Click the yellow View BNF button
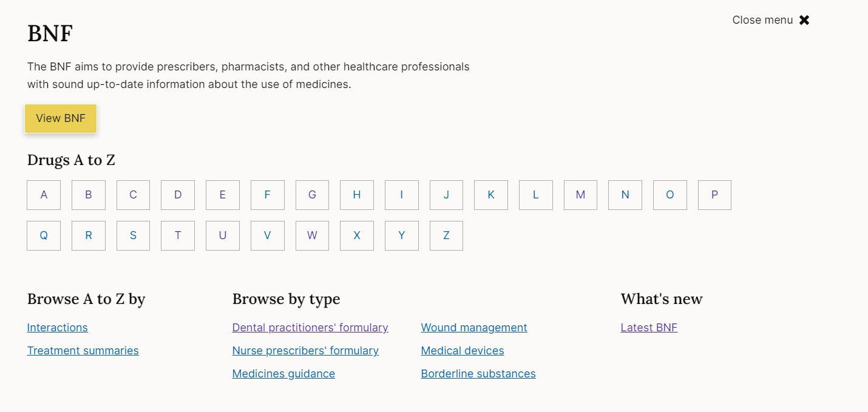868x412 pixels. [61, 118]
